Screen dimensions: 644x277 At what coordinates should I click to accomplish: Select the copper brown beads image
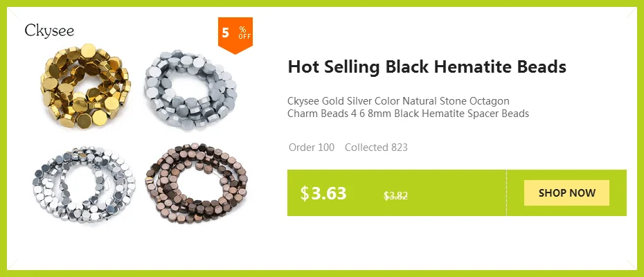pyautogui.click(x=196, y=184)
